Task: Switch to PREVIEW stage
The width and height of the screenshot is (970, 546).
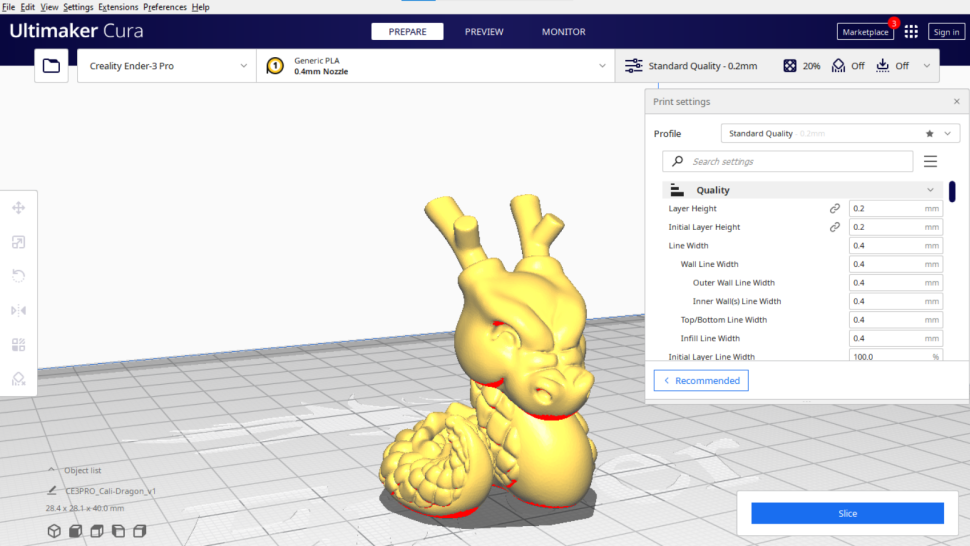Action: (x=484, y=32)
